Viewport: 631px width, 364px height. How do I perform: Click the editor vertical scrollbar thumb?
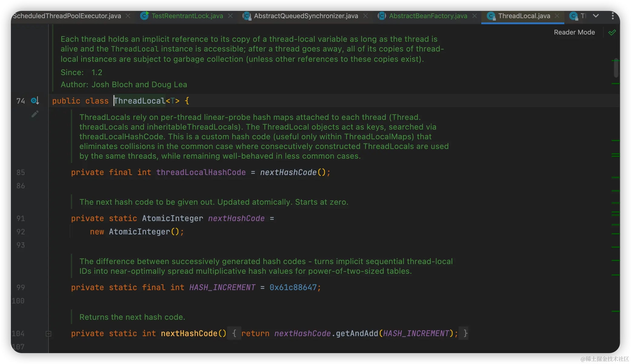tap(616, 68)
